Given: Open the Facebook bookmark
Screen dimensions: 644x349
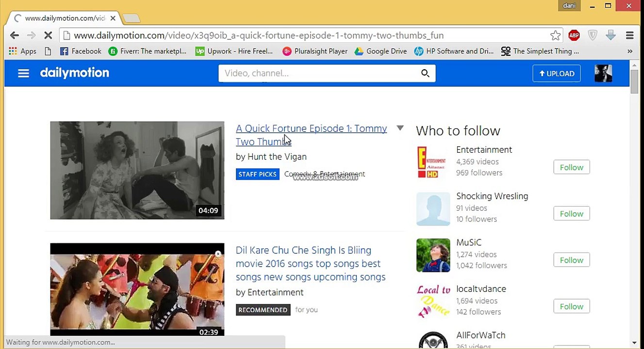Looking at the screenshot, I should (81, 51).
